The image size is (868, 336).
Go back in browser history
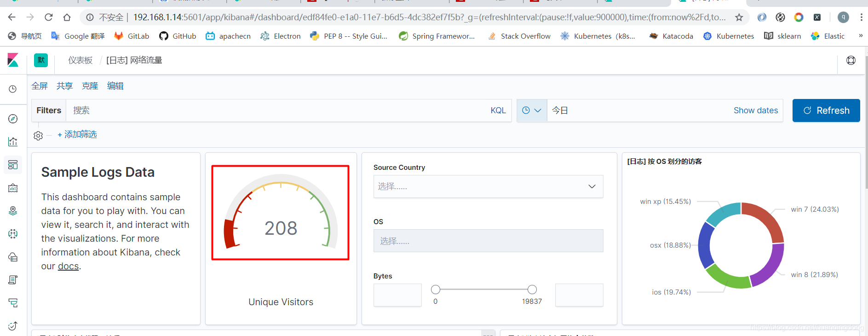pos(12,17)
